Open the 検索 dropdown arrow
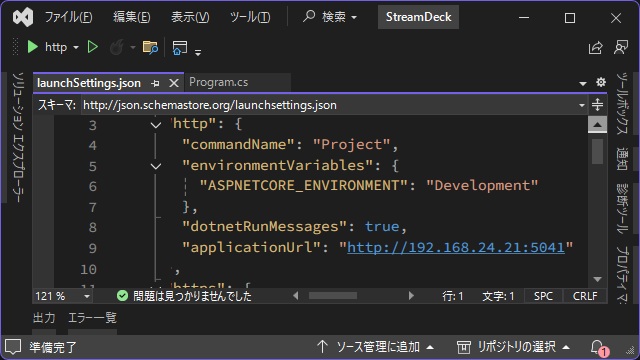Viewport: 640px width, 360px height. click(354, 18)
